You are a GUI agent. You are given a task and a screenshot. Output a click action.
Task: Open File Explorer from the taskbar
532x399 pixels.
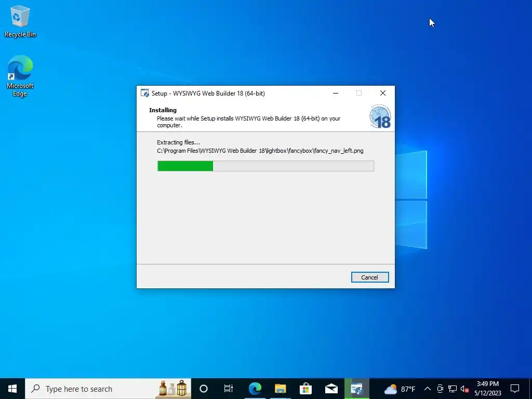[x=280, y=389]
